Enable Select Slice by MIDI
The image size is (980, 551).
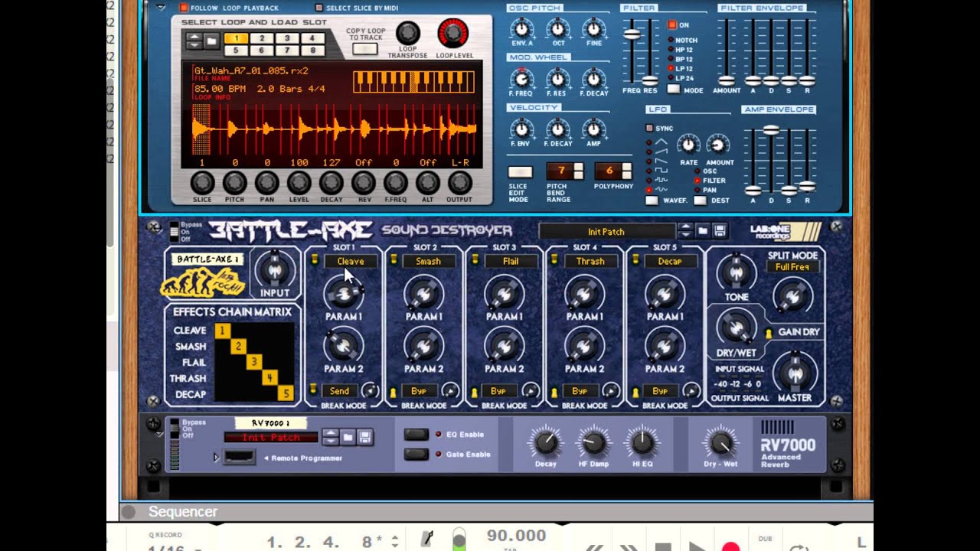pos(318,8)
